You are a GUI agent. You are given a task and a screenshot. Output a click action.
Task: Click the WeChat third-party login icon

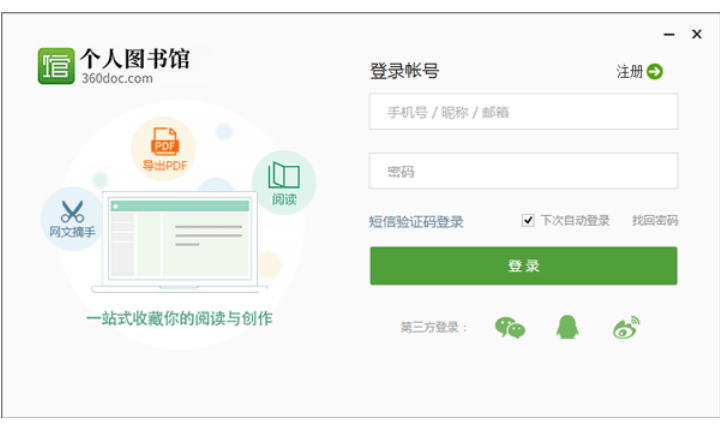click(510, 328)
